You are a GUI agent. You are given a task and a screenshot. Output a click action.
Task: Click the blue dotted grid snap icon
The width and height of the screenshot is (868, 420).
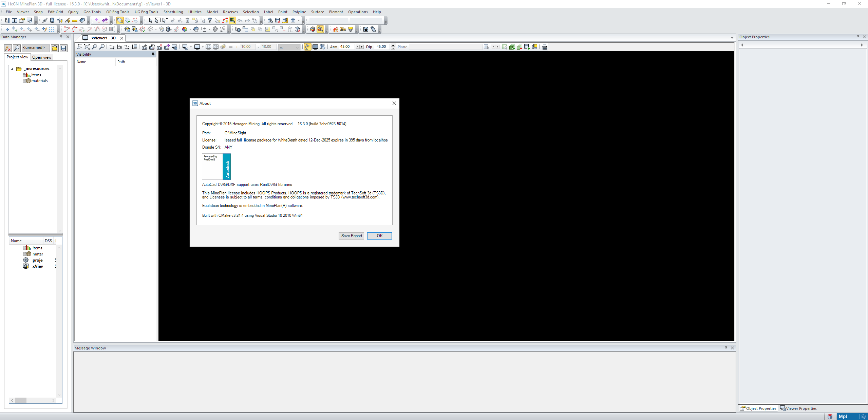click(x=52, y=29)
